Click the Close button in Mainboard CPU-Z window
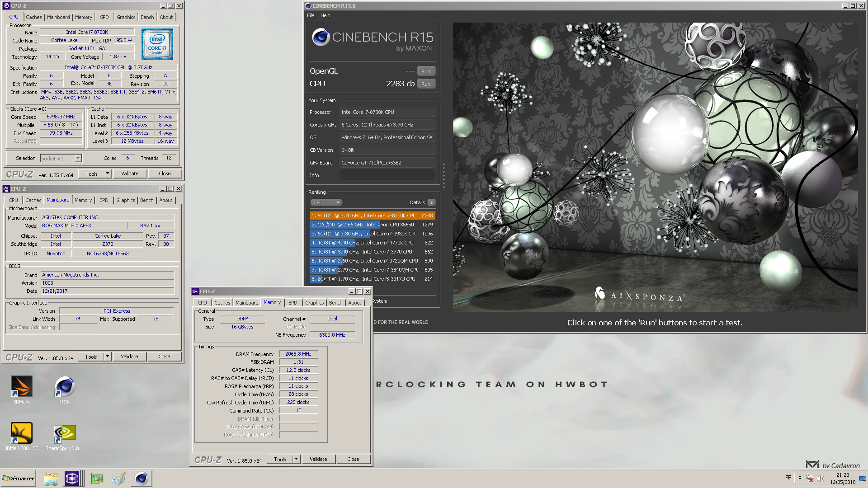 point(164,357)
